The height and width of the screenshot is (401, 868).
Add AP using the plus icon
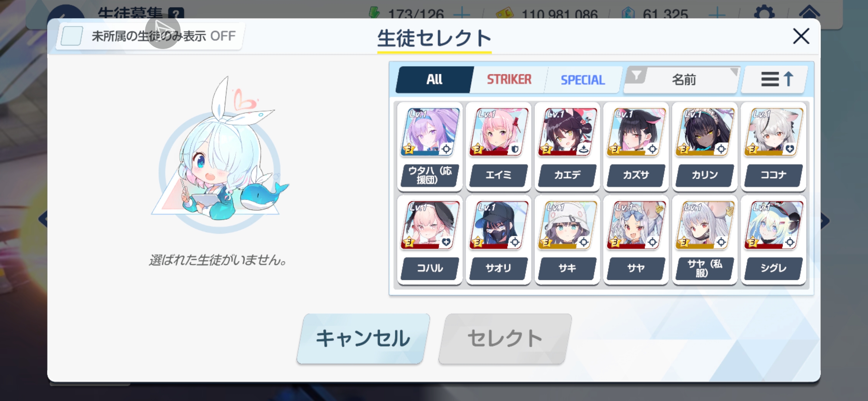coord(461,14)
